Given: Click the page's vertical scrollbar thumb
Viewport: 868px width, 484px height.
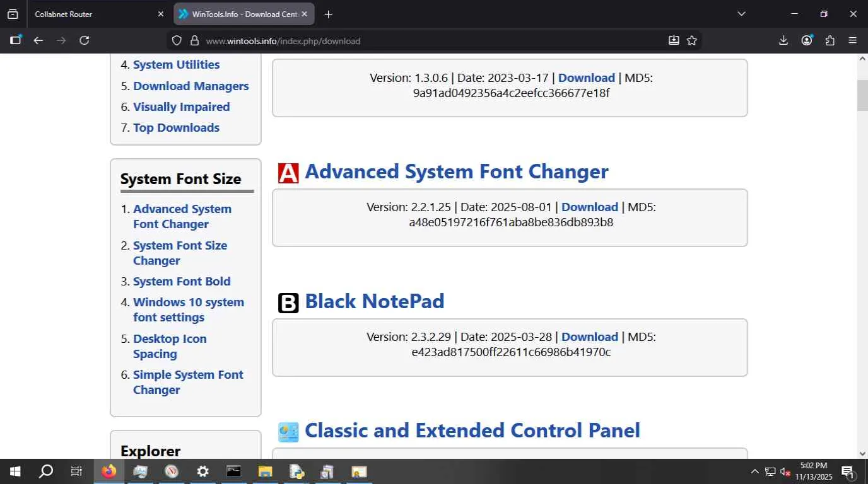Looking at the screenshot, I should point(862,95).
